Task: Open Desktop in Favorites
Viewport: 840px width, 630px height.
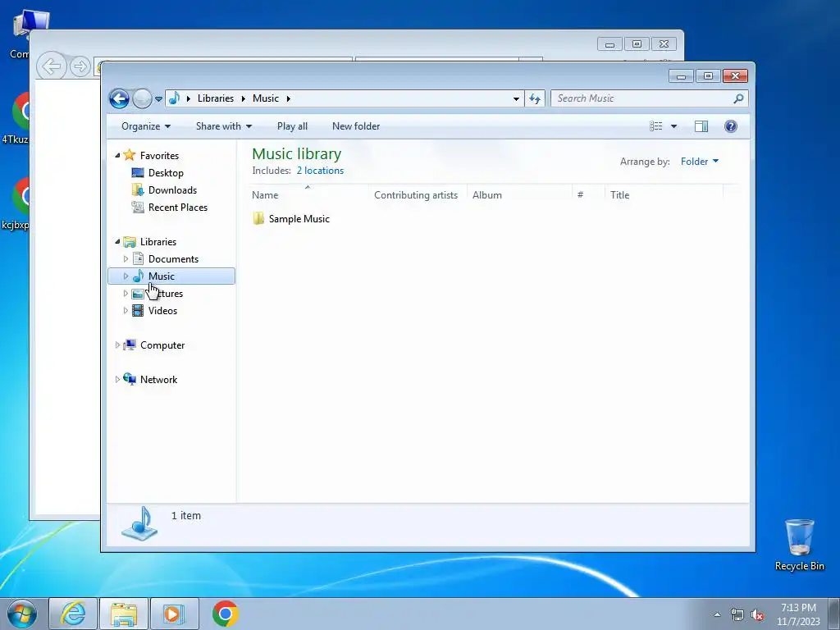Action: [166, 173]
